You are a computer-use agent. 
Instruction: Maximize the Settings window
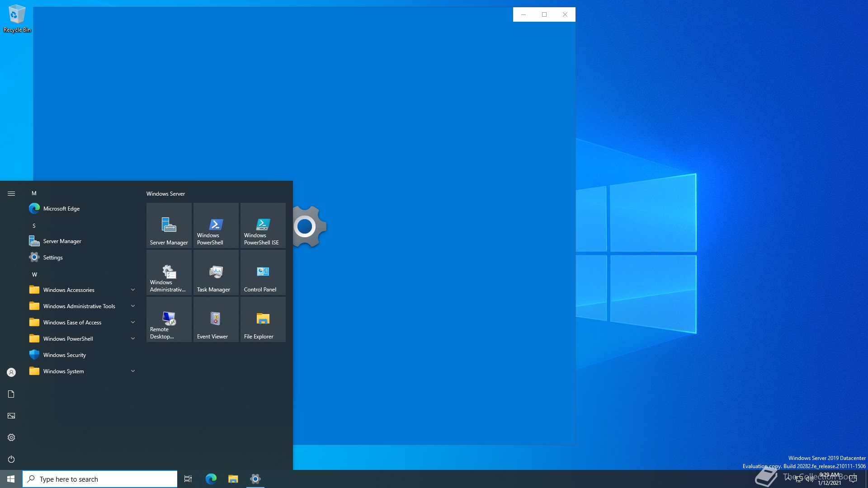coord(544,14)
